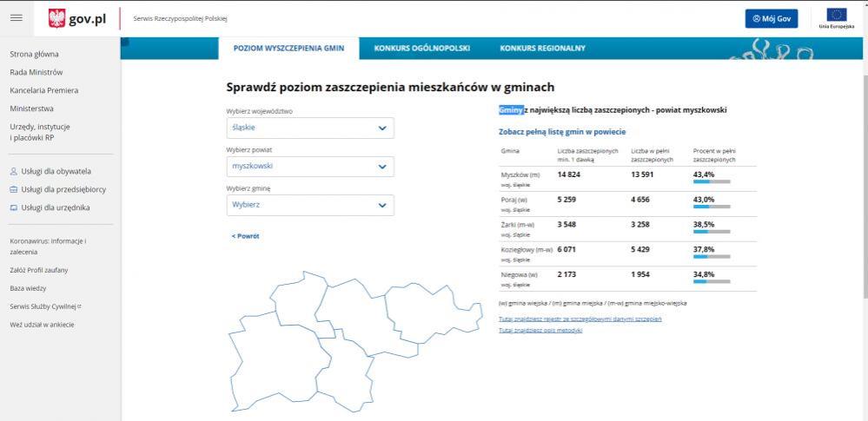Screen dimensions: 868x421
Task: Open Weź udział w ankiecie link
Action: [42, 325]
